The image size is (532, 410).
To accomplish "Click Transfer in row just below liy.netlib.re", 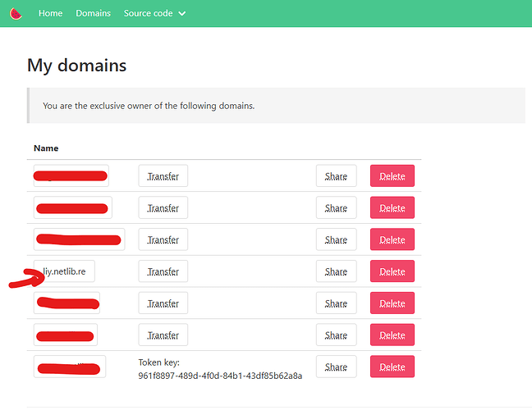I will [163, 303].
